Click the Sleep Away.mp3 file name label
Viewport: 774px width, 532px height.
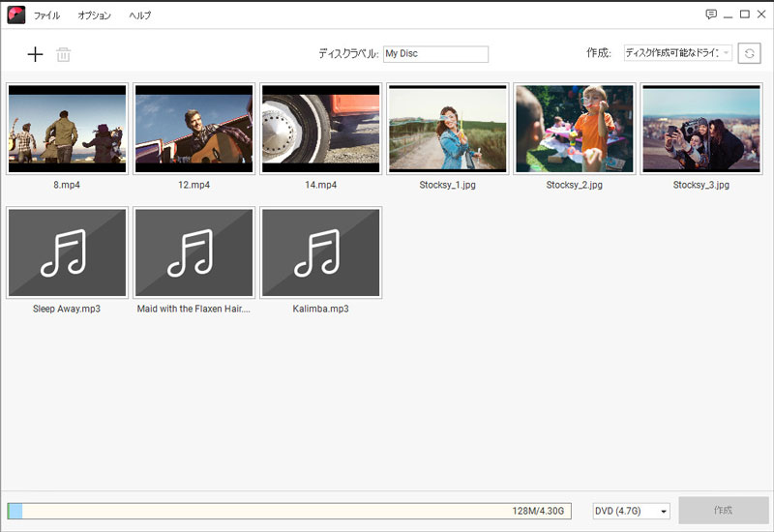click(x=67, y=309)
